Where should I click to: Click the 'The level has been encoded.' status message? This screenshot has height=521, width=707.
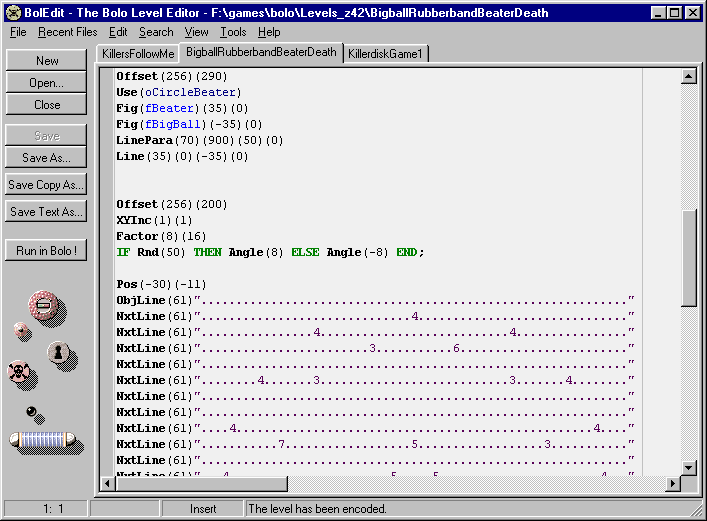pyautogui.click(x=317, y=509)
